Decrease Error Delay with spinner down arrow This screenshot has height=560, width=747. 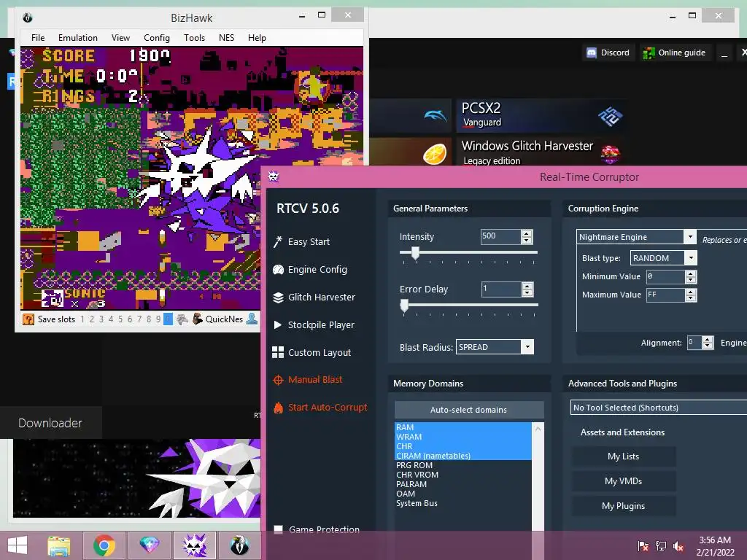tap(527, 293)
